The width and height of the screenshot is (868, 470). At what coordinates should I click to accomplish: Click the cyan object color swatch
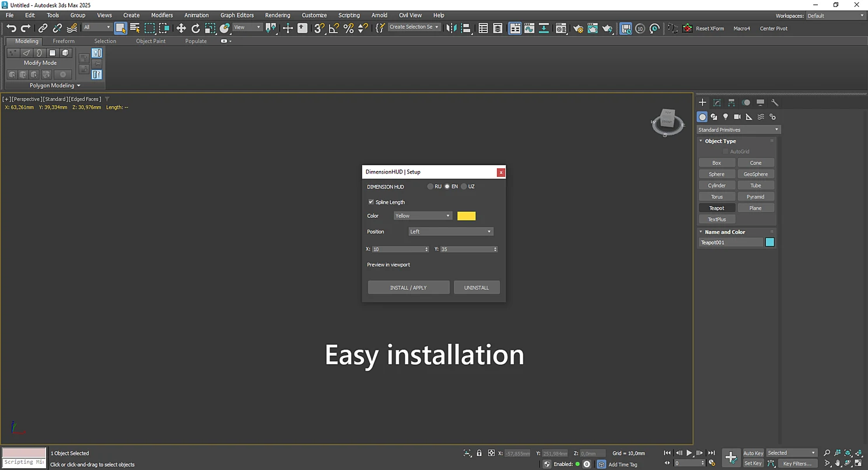[x=770, y=242]
